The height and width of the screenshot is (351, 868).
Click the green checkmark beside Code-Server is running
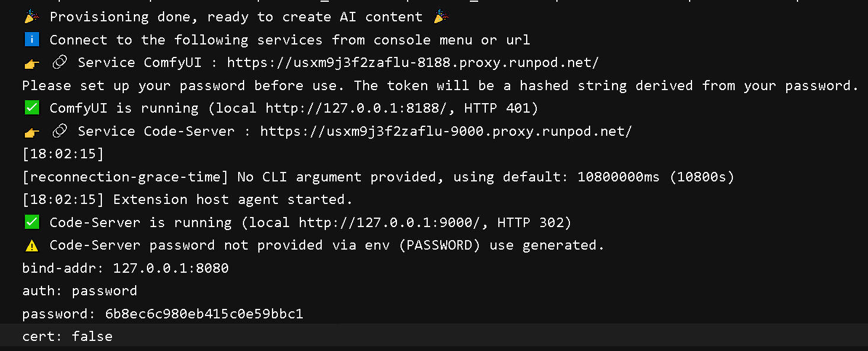(x=32, y=222)
